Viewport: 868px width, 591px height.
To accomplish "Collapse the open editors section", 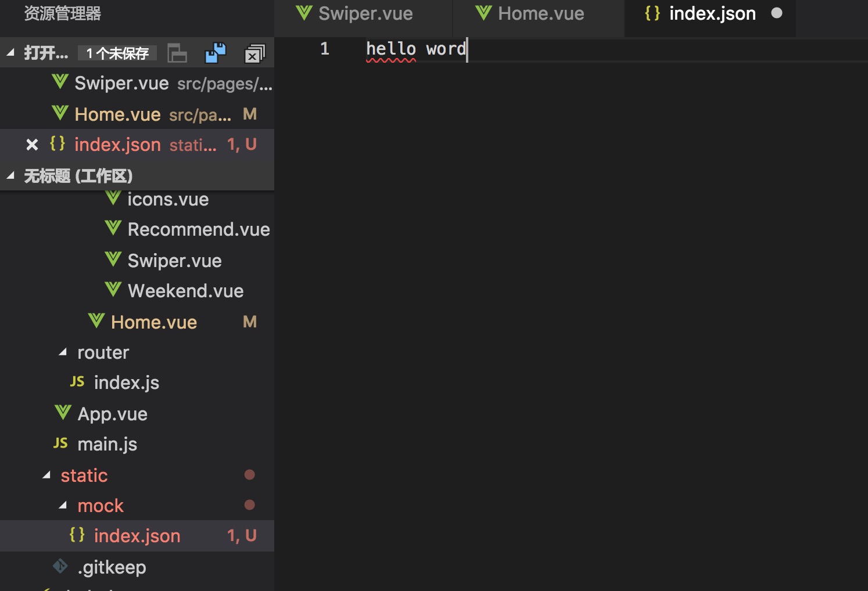I will 10,53.
